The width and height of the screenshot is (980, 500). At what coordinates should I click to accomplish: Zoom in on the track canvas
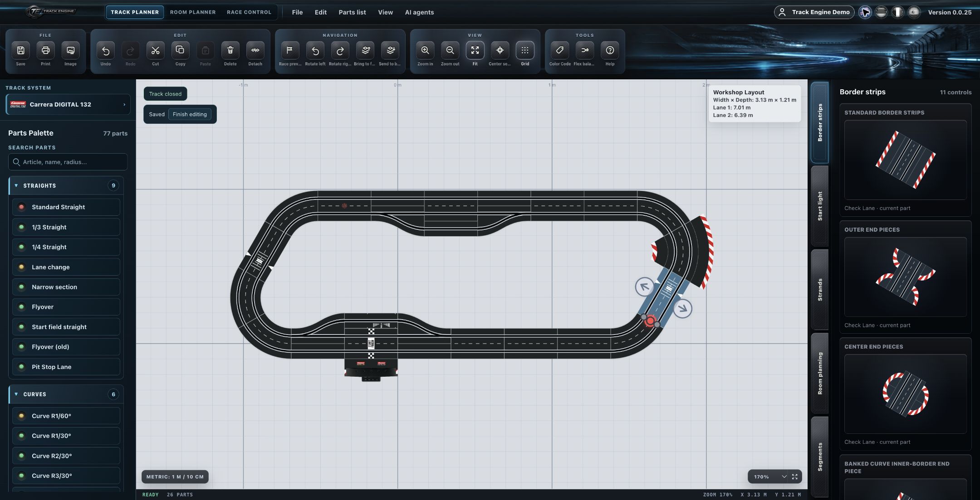pyautogui.click(x=425, y=51)
